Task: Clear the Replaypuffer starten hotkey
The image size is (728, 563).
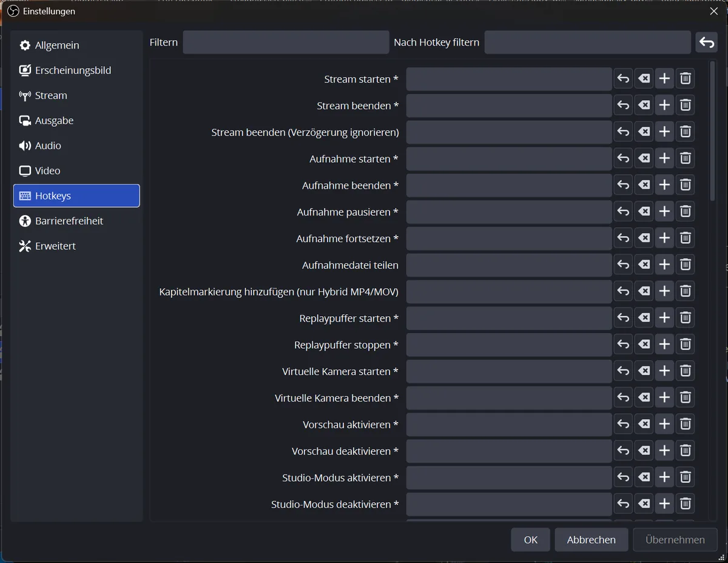Action: 644,318
